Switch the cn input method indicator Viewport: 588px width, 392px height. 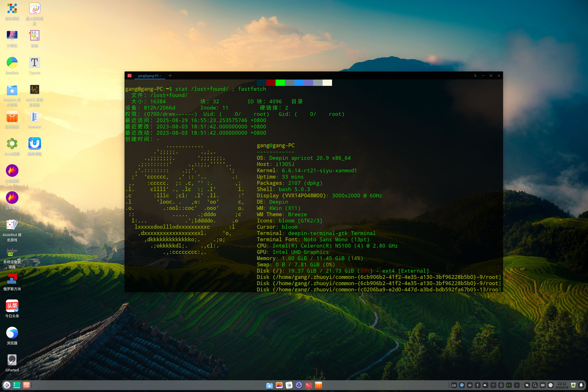click(454, 385)
